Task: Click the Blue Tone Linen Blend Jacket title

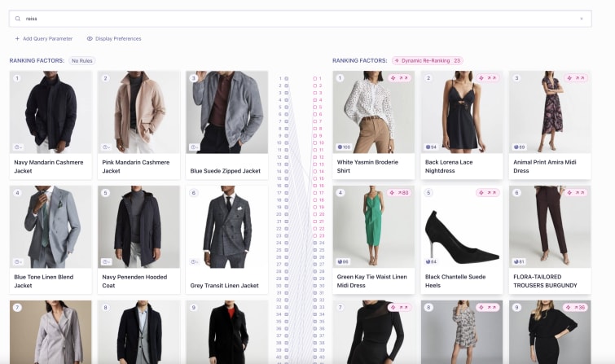Action: 43,281
